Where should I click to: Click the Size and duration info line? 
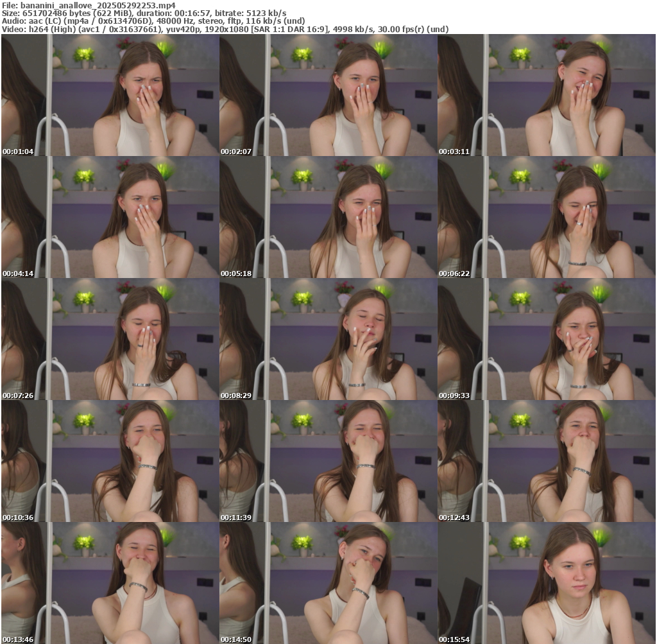[144, 13]
